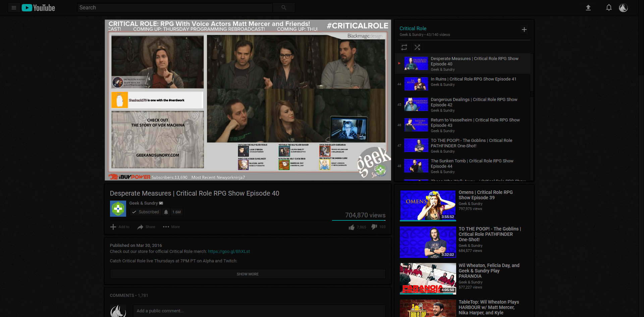The image size is (644, 317).
Task: Open the hamburger guide menu
Action: [14, 8]
